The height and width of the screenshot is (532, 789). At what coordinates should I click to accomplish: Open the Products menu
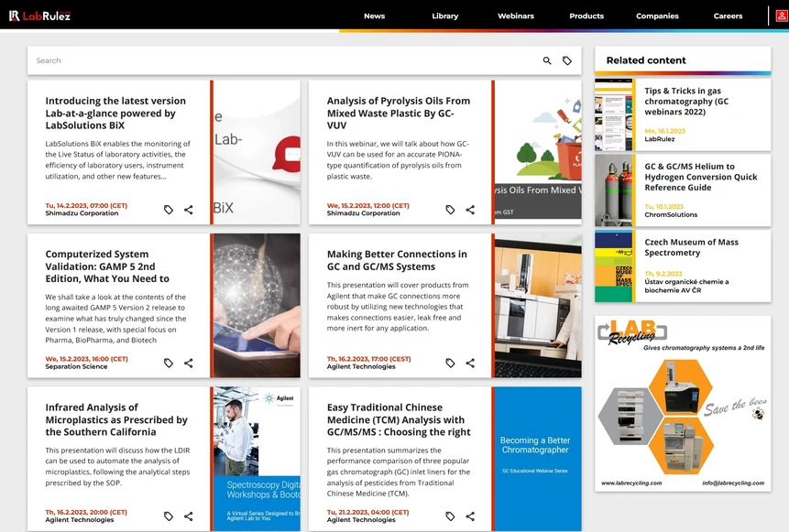pyautogui.click(x=586, y=16)
